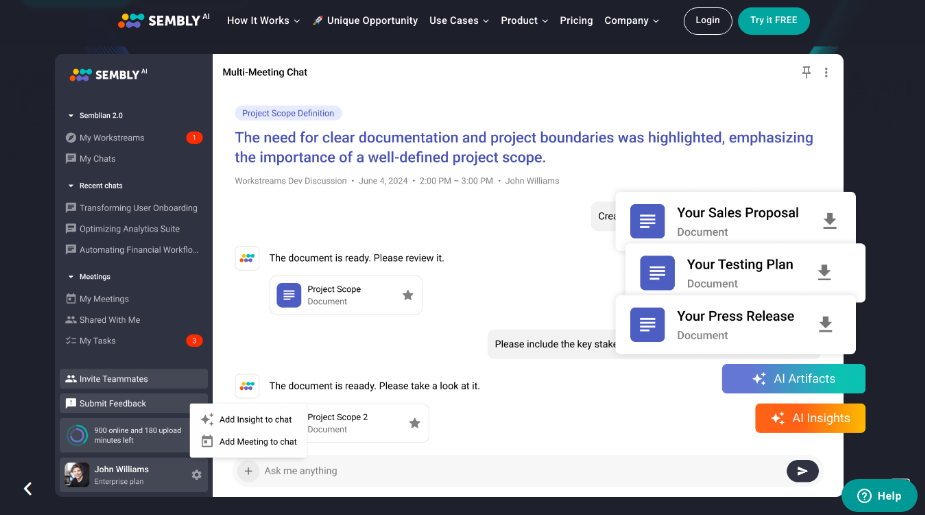Open the three-dot chat options menu
925x515 pixels.
826,72
